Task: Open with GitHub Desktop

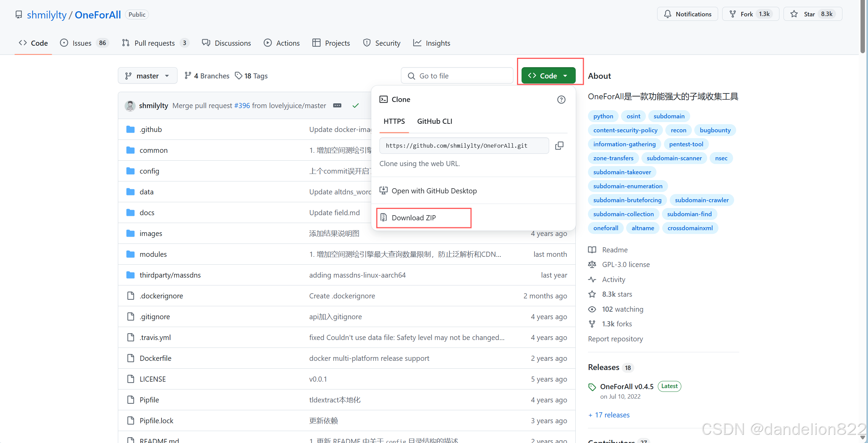Action: (434, 191)
